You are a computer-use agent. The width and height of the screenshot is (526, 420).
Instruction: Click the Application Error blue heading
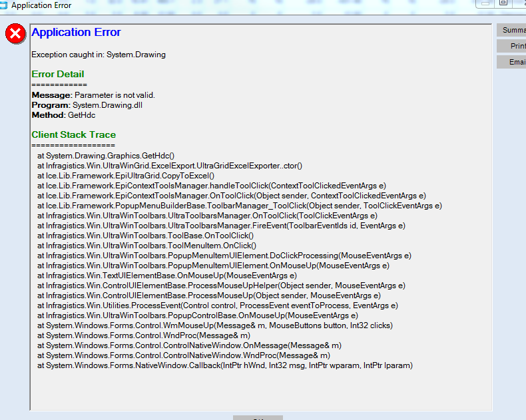pyautogui.click(x=76, y=32)
